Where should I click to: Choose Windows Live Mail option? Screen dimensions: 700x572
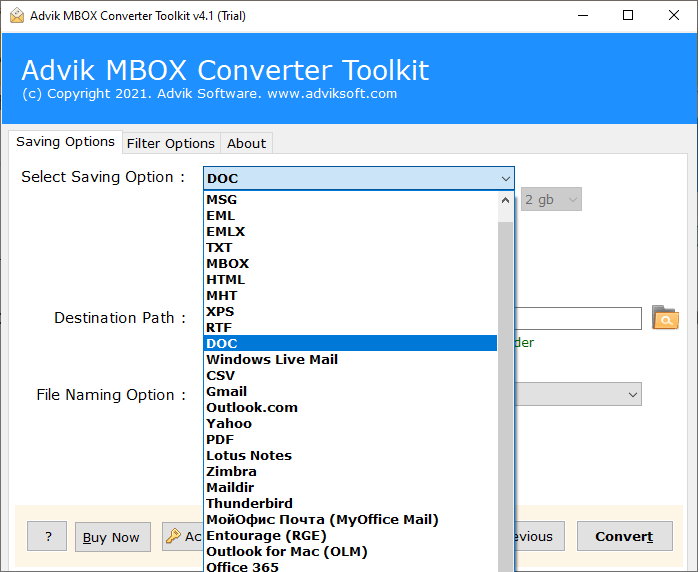click(350, 359)
